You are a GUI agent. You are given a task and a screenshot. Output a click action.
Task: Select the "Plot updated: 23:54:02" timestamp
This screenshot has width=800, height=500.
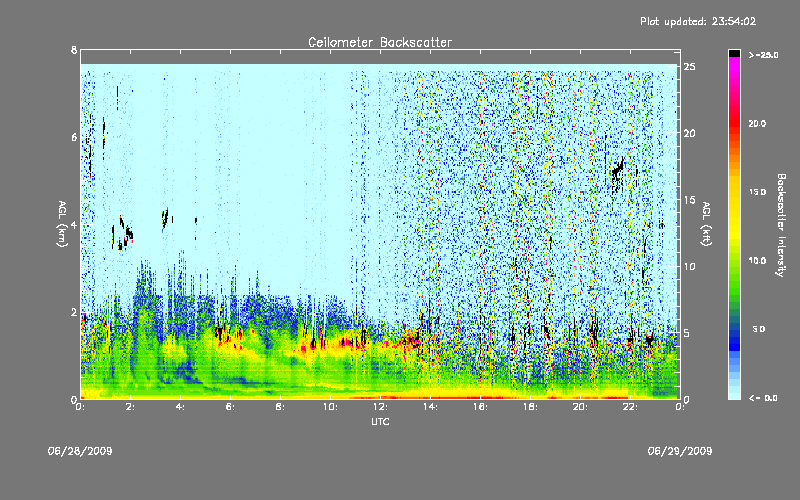698,21
